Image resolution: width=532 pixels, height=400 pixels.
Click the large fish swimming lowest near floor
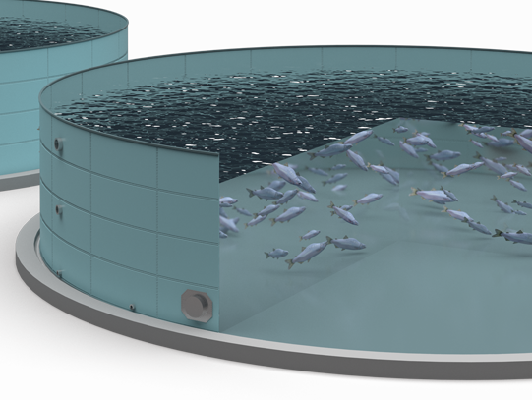[307, 254]
